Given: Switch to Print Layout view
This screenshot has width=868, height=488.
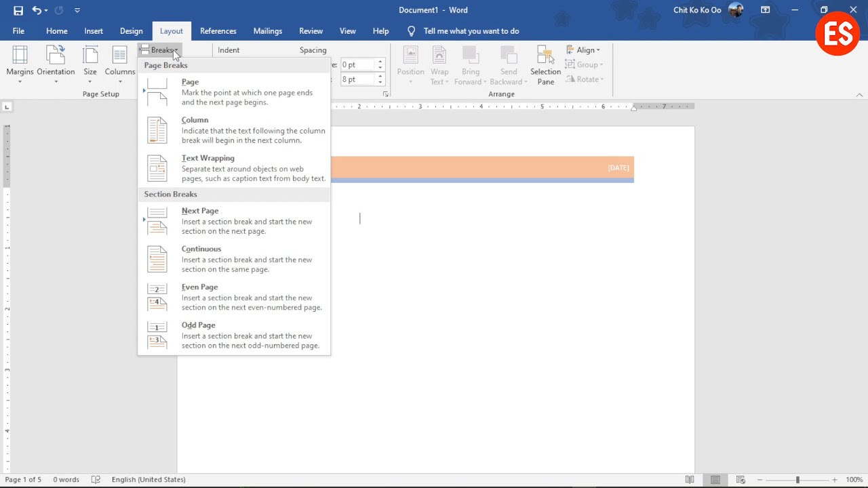Looking at the screenshot, I should (x=715, y=480).
